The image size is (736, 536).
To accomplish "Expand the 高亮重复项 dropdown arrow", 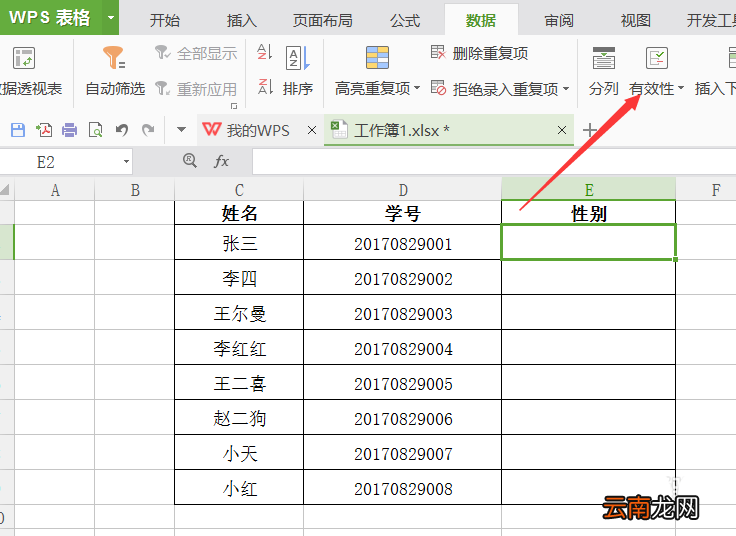I will click(417, 88).
